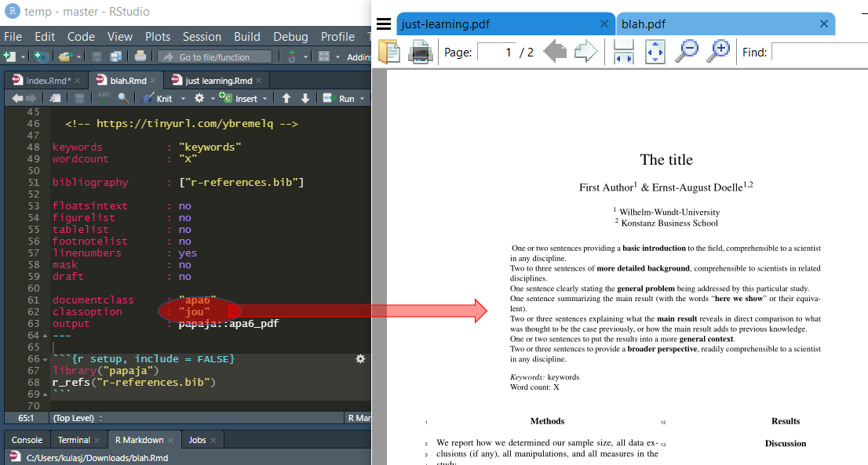Click the Create a project icon
Viewport: 868px width, 465px height.
coord(41,56)
